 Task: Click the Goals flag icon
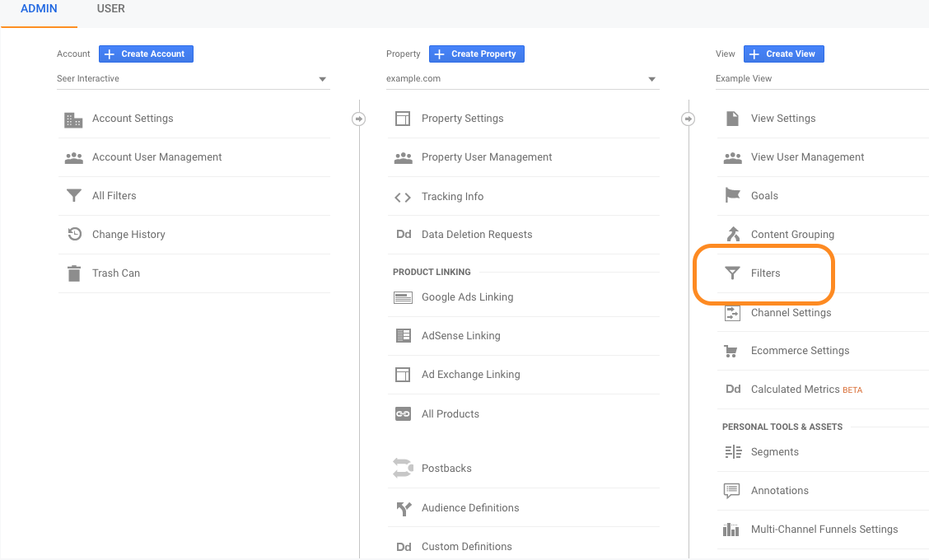[732, 196]
